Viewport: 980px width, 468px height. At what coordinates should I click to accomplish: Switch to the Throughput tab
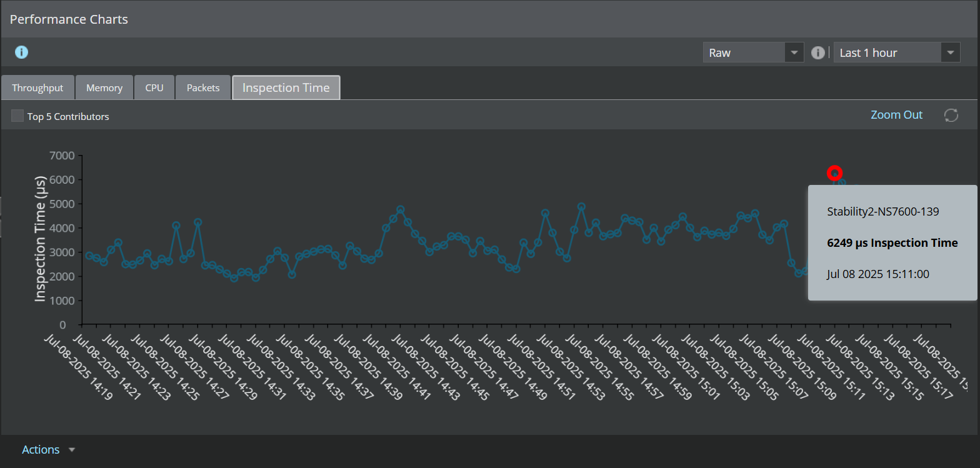tap(37, 87)
